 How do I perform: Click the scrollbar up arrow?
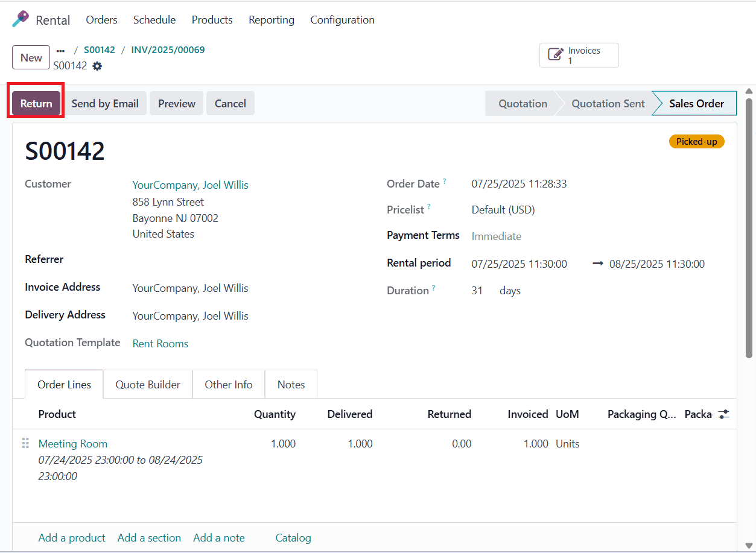[749, 91]
